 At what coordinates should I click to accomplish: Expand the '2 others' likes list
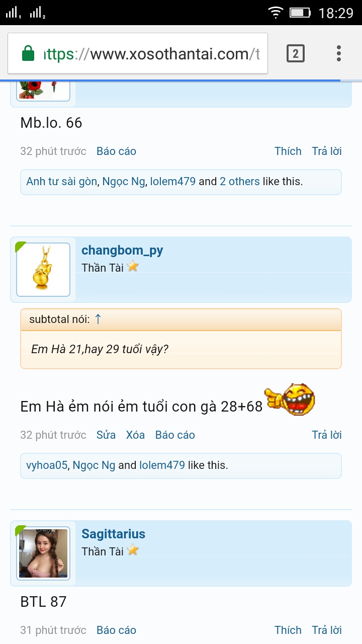[x=240, y=182]
